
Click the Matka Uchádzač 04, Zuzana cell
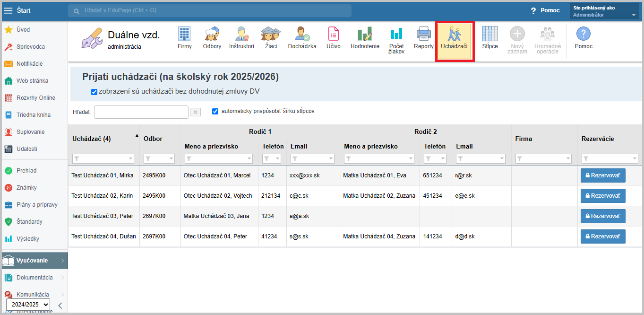pyautogui.click(x=379, y=236)
